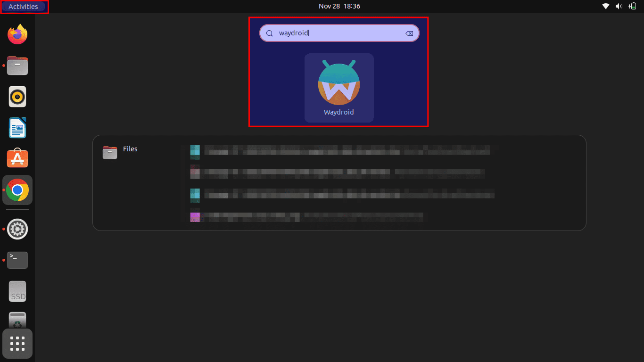Click the volume speaker icon
Screen dimensions: 644x362
[x=619, y=6]
